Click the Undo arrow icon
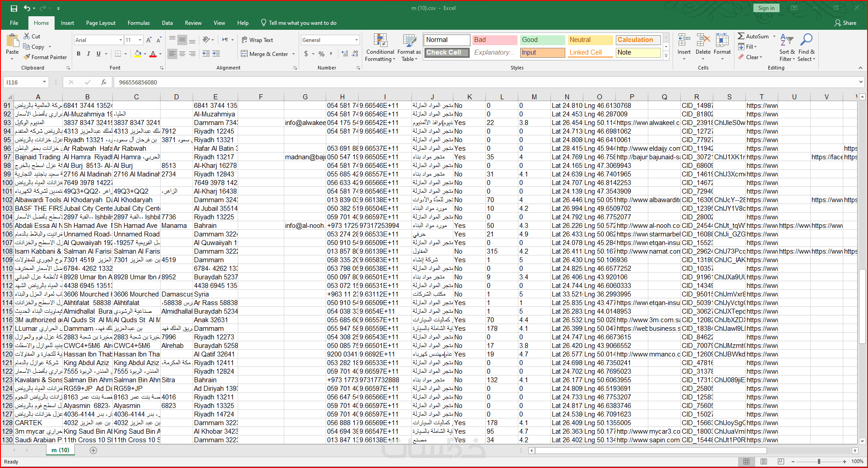 click(27, 8)
